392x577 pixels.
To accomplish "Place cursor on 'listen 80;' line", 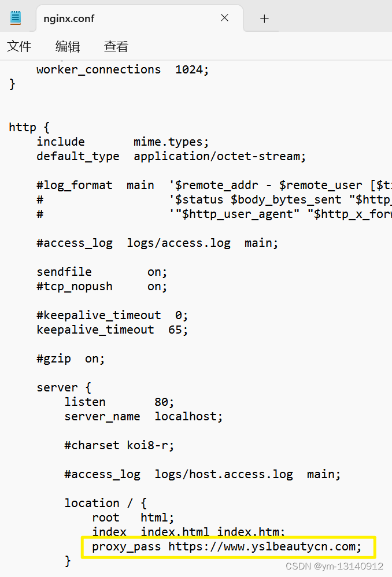I will coord(119,402).
